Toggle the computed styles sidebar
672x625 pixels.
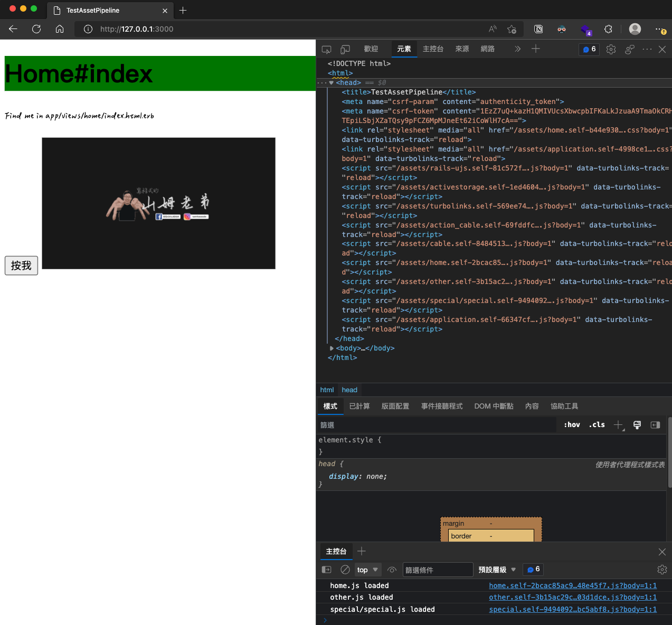click(x=656, y=425)
